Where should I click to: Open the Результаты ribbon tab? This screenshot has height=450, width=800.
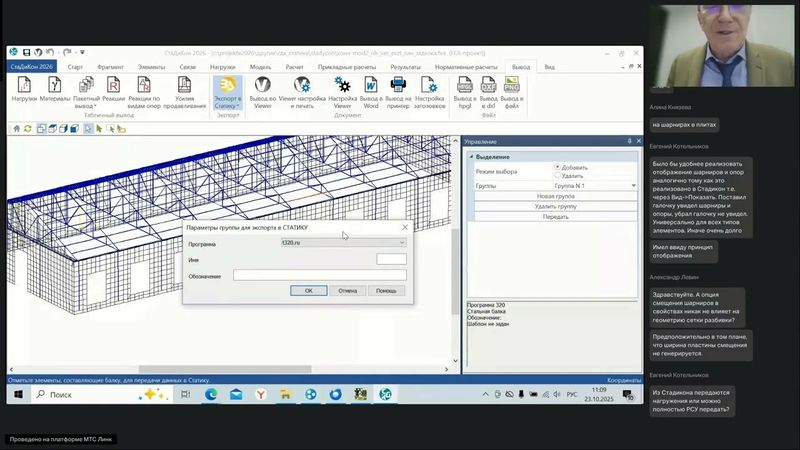(405, 66)
